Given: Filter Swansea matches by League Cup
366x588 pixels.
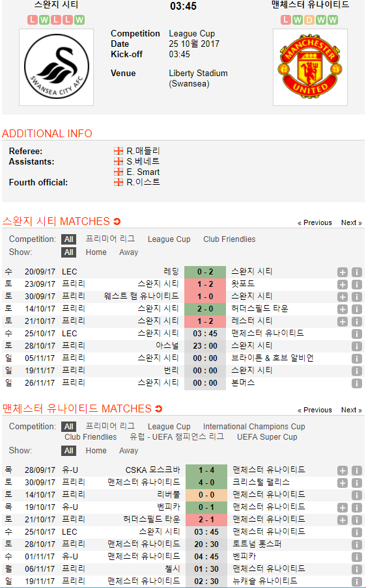Looking at the screenshot, I should pos(169,239).
